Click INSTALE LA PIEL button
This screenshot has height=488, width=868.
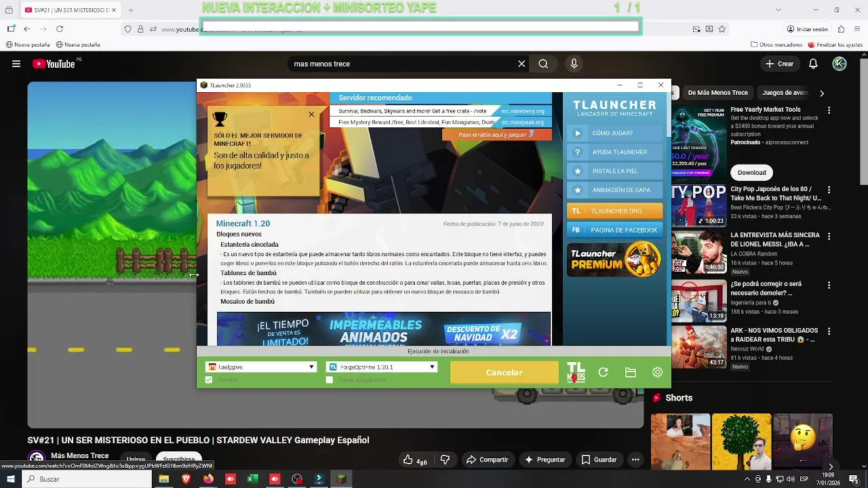click(x=614, y=171)
